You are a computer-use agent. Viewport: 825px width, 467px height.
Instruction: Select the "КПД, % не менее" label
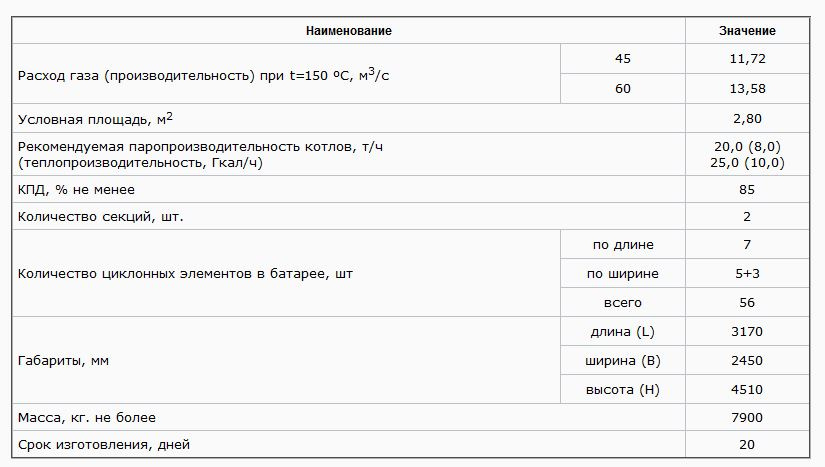pos(76,190)
